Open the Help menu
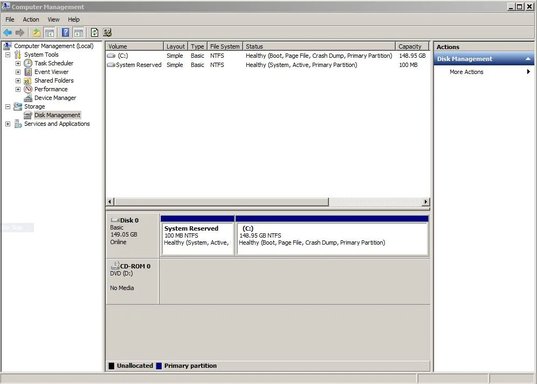537x384 pixels. (x=74, y=20)
